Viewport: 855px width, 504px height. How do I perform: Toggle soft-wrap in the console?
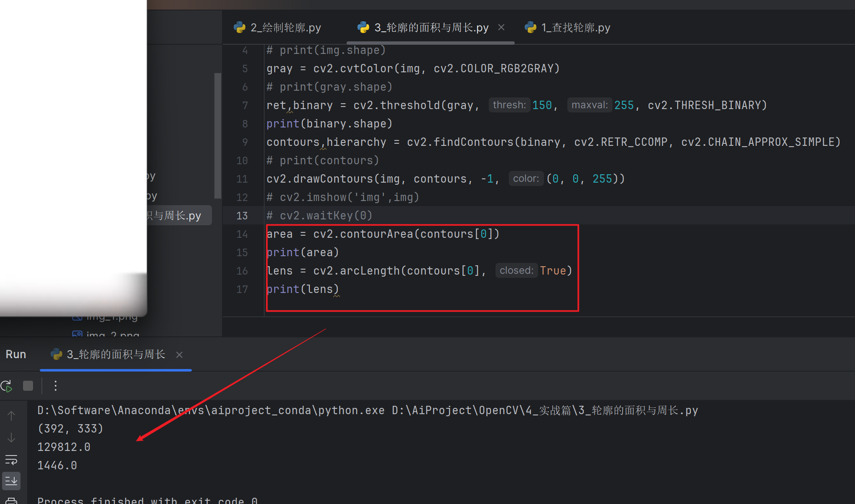[11, 460]
